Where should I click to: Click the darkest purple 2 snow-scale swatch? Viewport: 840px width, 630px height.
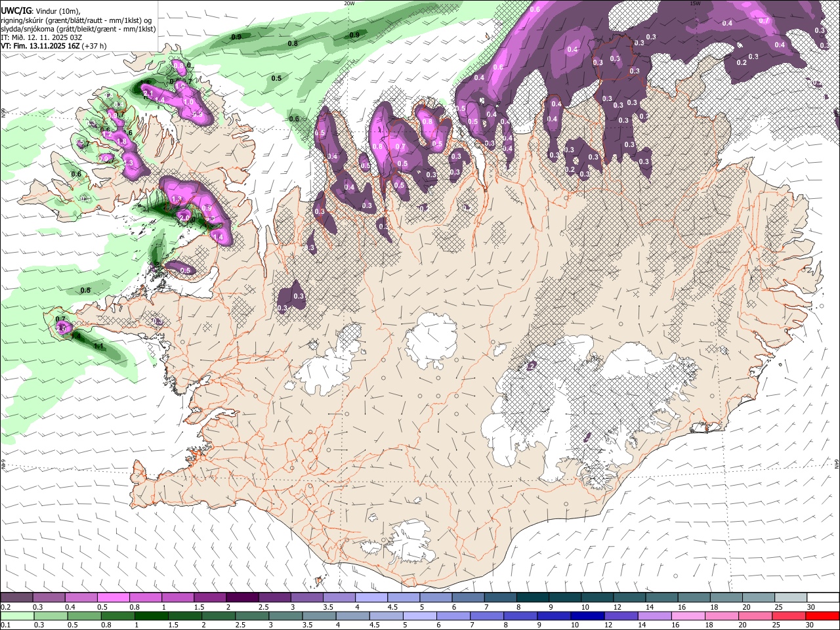(x=242, y=598)
